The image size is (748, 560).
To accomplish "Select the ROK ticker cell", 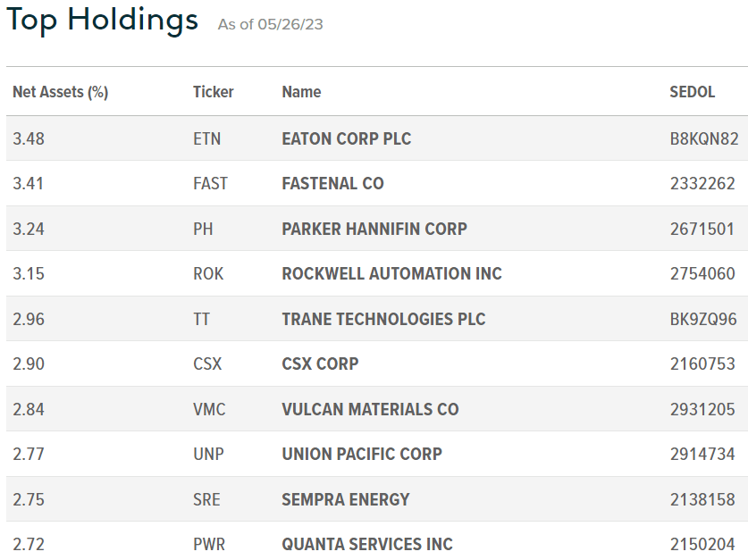I will point(208,273).
